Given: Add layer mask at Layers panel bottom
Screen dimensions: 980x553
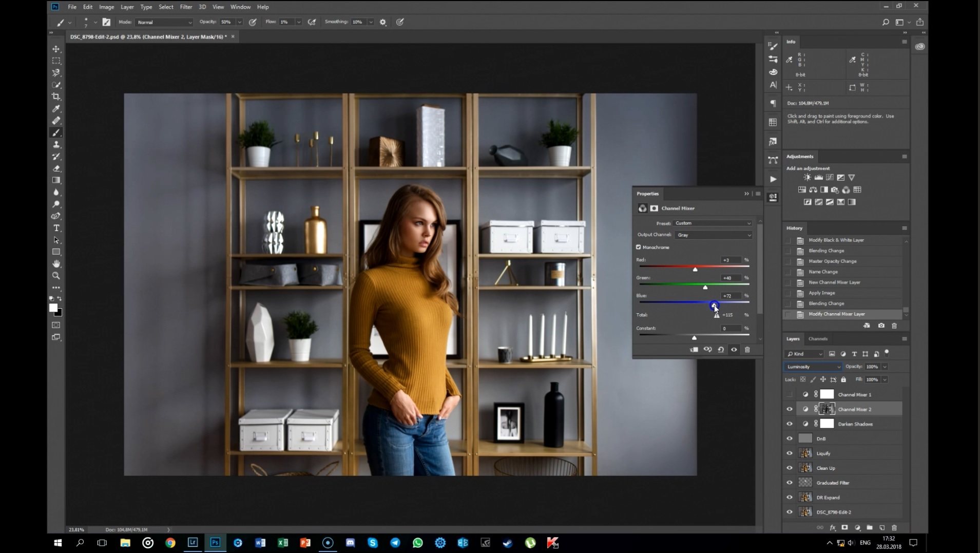Looking at the screenshot, I should pos(844,527).
